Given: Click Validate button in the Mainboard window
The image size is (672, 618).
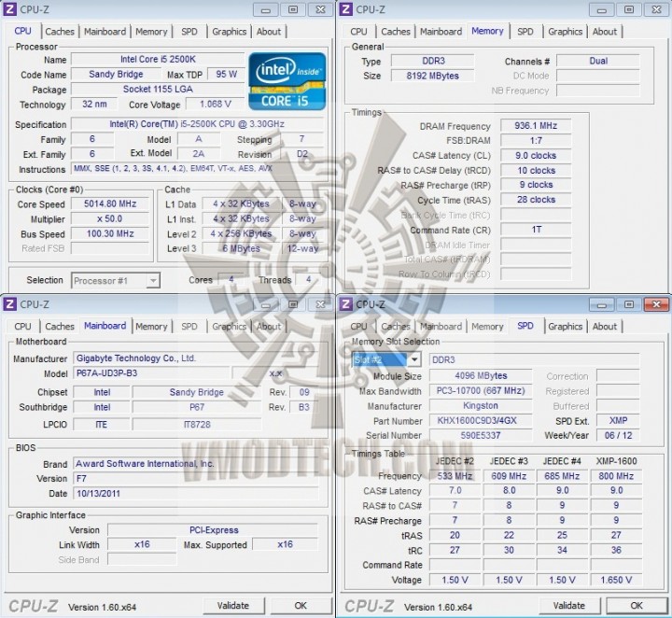Looking at the screenshot, I should point(233,606).
